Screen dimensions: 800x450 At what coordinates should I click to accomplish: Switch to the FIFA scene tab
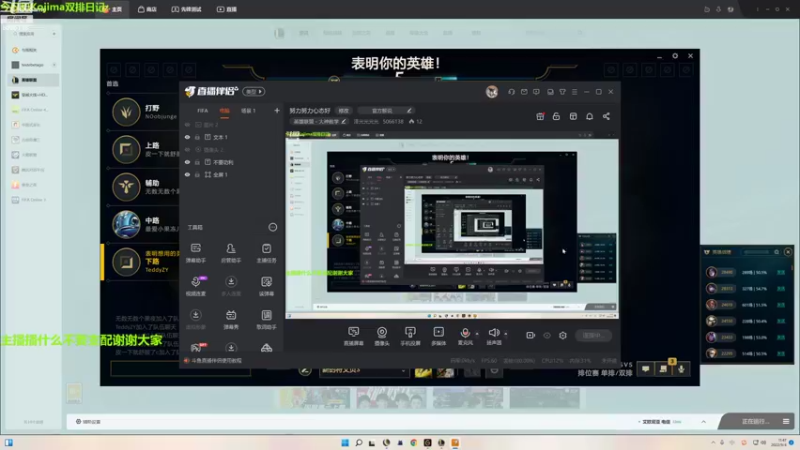(203, 111)
